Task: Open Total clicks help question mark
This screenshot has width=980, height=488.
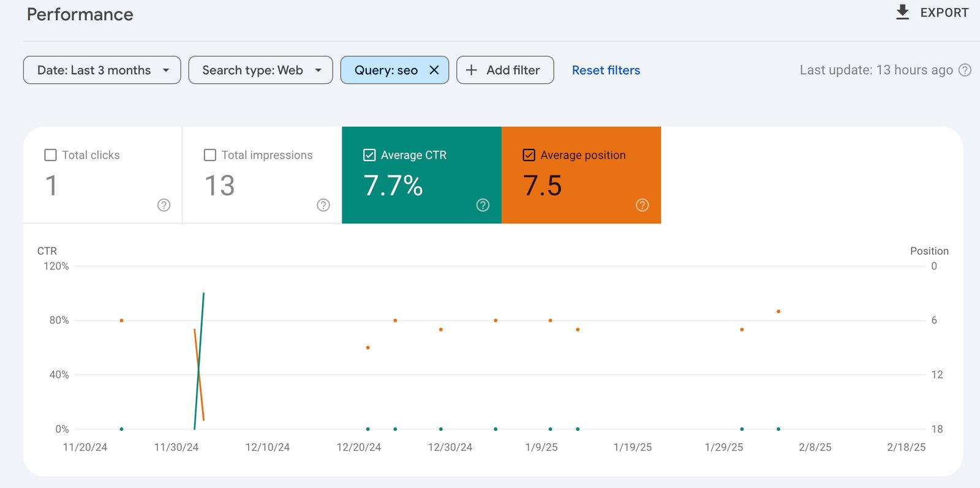Action: [x=164, y=205]
